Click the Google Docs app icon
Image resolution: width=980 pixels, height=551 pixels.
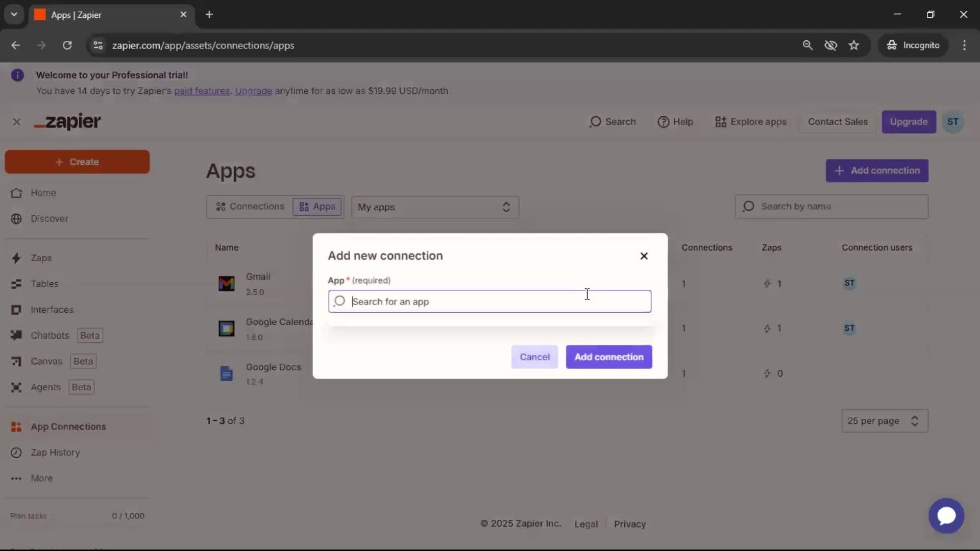coord(226,373)
